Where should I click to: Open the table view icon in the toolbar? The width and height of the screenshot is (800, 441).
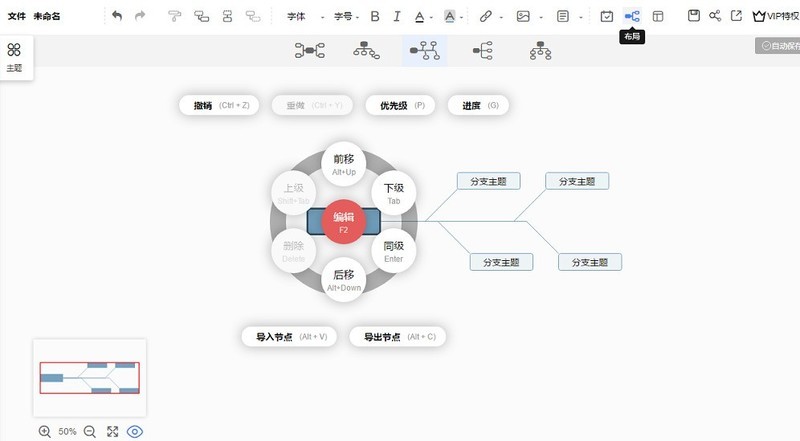point(658,16)
